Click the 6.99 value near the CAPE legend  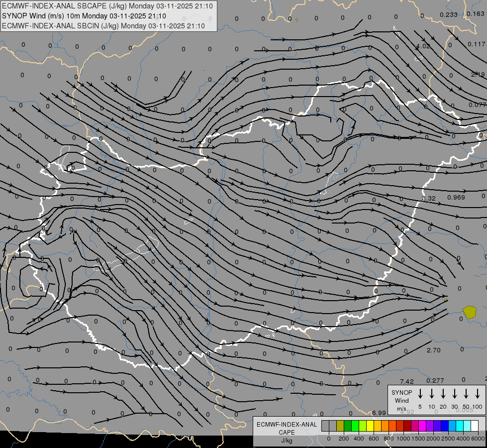(379, 413)
